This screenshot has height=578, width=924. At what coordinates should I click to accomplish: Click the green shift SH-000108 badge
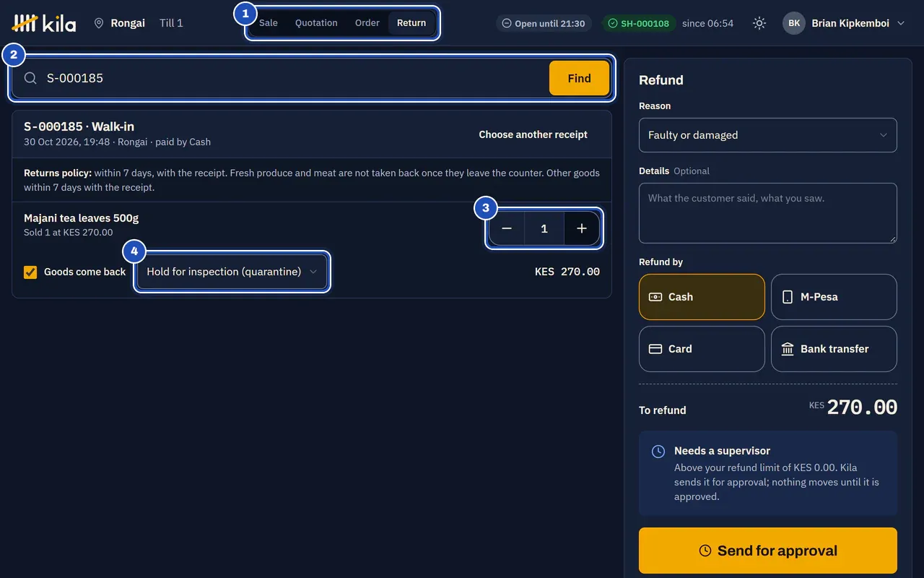[x=638, y=23]
